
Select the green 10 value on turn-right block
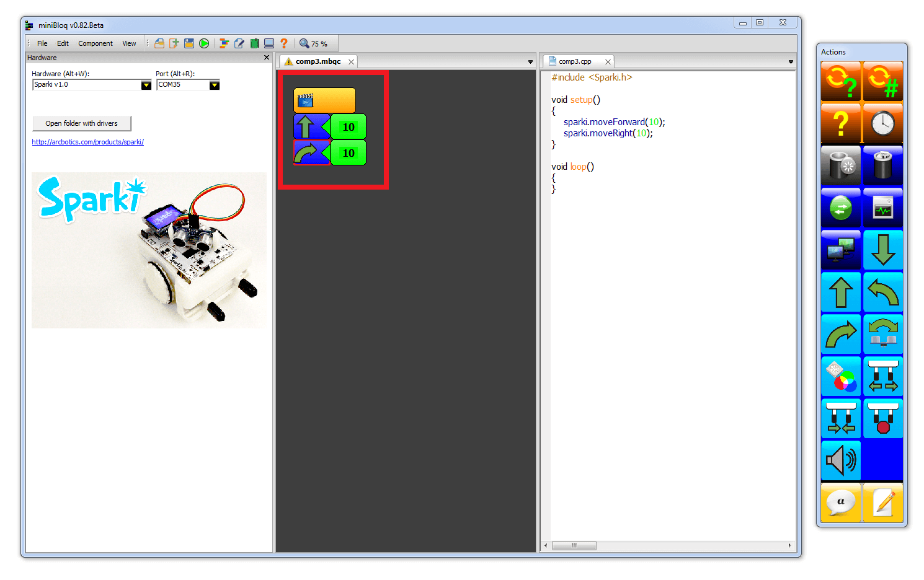[x=349, y=153]
